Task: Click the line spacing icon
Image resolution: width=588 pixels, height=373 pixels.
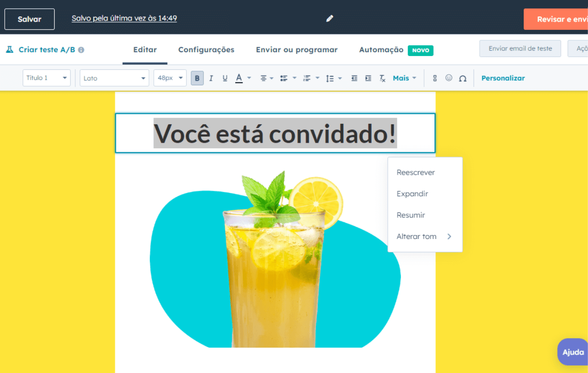Action: (330, 78)
